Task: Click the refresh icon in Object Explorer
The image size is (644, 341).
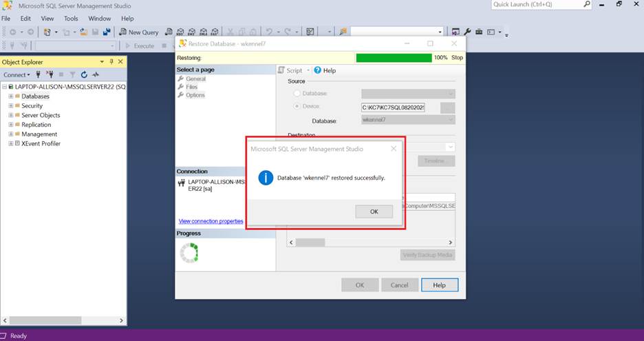Action: click(84, 74)
